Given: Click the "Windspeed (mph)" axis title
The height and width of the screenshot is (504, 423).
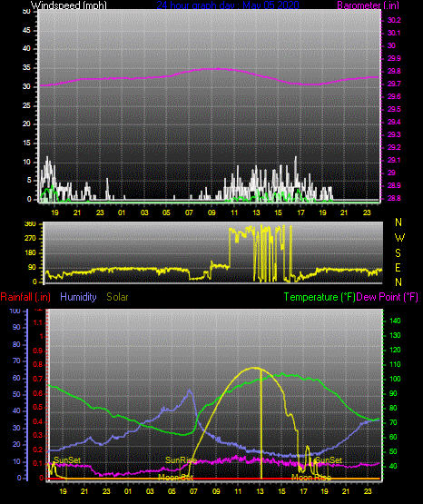Looking at the screenshot, I should pos(69,5).
